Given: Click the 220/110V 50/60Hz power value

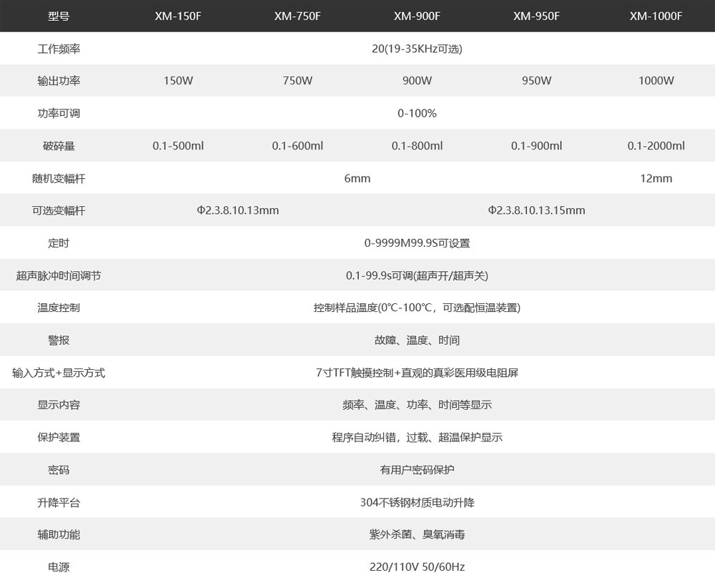Looking at the screenshot, I should 417,567.
